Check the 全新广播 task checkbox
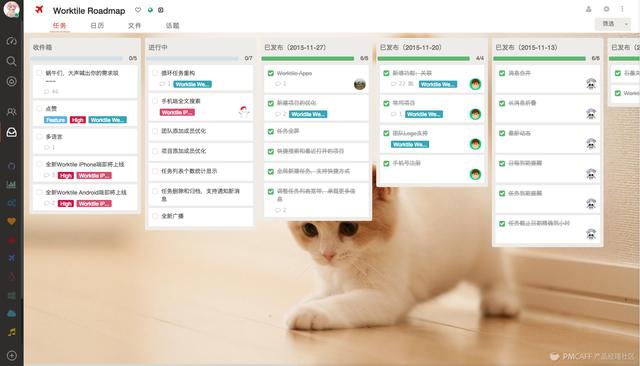640x366 pixels. [x=155, y=216]
